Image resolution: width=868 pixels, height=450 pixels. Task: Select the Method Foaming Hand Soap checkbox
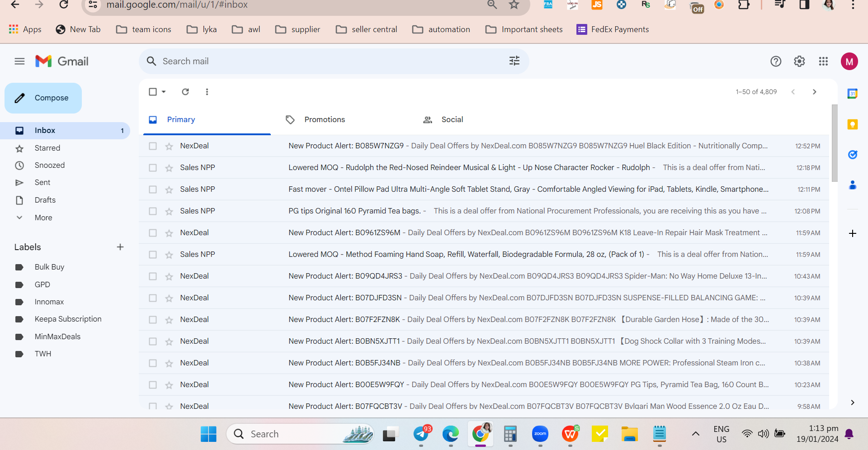click(153, 255)
